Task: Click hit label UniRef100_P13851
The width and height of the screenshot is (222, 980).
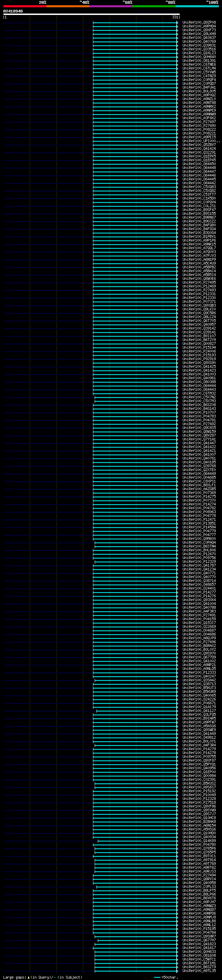Action: [x=199, y=524]
